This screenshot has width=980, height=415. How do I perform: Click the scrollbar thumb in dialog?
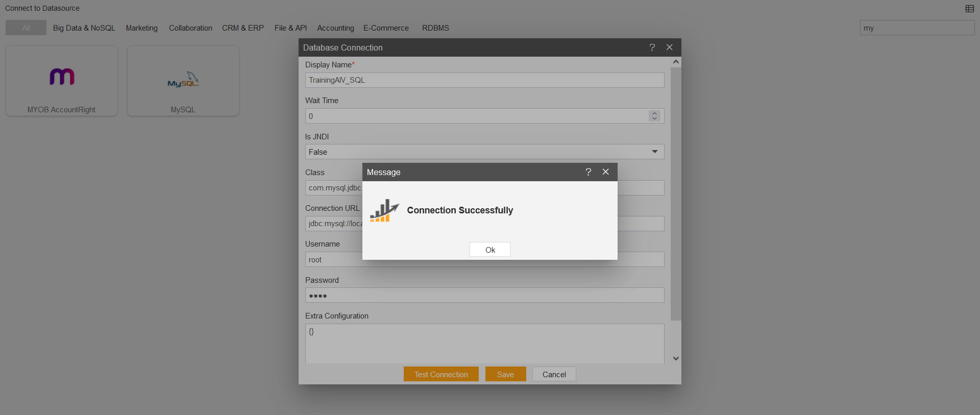pos(676,194)
